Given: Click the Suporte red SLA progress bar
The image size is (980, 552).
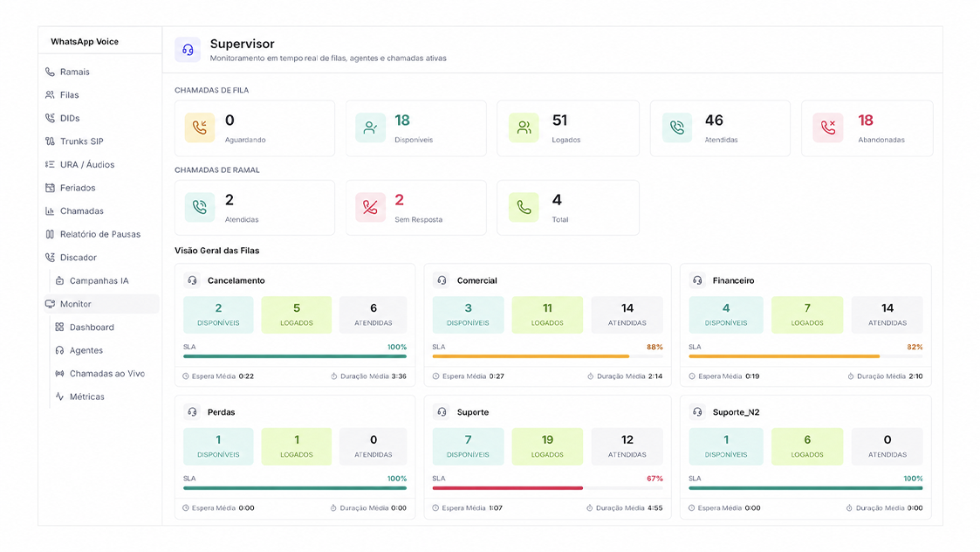Looking at the screenshot, I should [508, 488].
